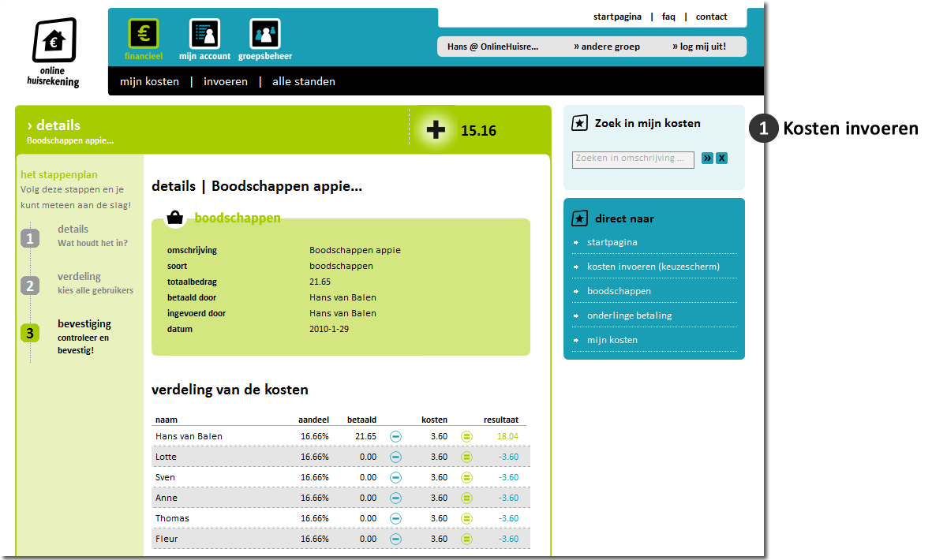Viewport: 947px width, 560px height.
Task: Go to step 1 details in stappenplan
Action: click(x=73, y=230)
